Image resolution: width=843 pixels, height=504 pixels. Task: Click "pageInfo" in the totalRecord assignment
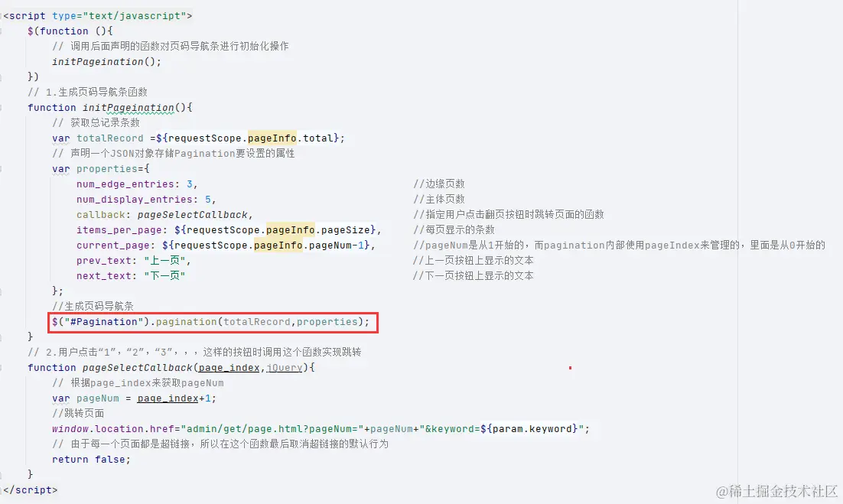(x=272, y=138)
